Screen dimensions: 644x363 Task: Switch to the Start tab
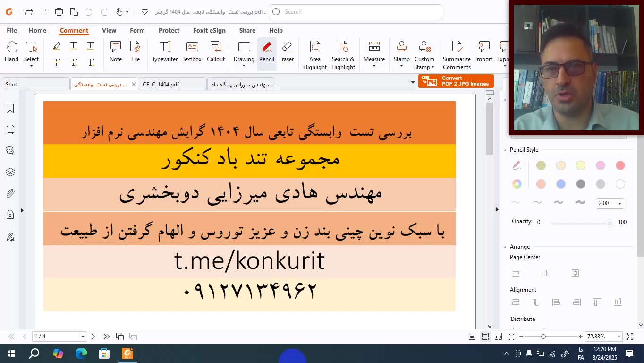[35, 85]
